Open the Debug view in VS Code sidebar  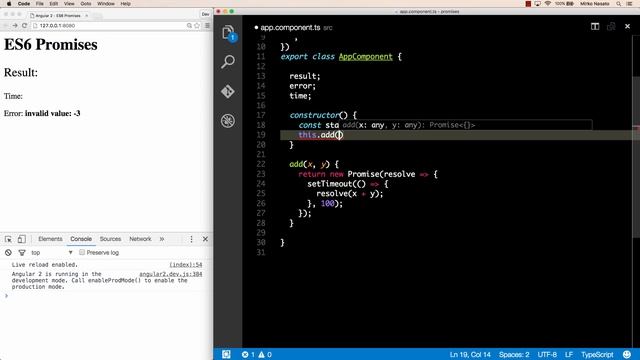228,121
